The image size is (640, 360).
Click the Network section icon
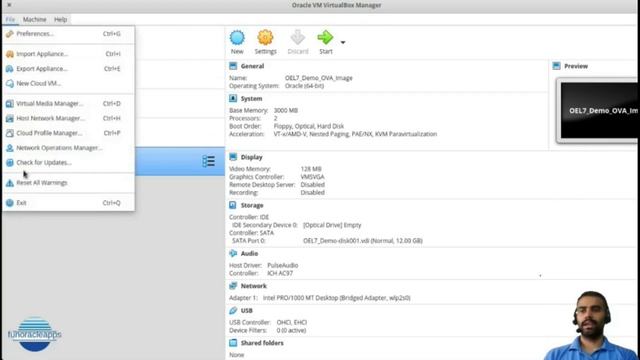tap(233, 286)
